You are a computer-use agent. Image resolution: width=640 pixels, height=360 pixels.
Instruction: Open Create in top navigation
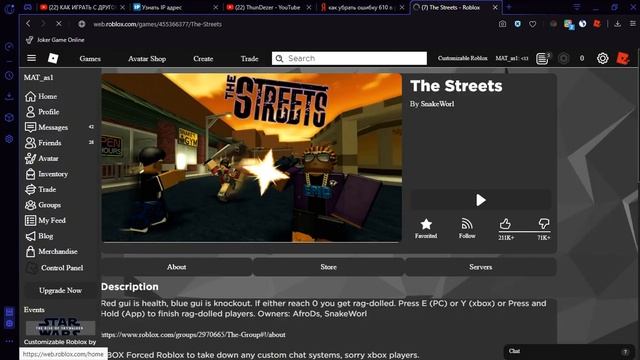click(203, 58)
